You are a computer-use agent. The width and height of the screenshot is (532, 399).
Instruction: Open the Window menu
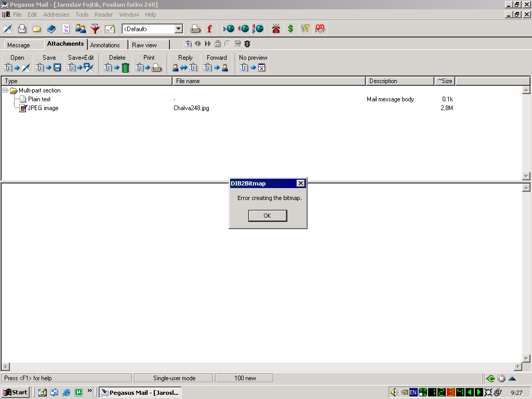[129, 15]
